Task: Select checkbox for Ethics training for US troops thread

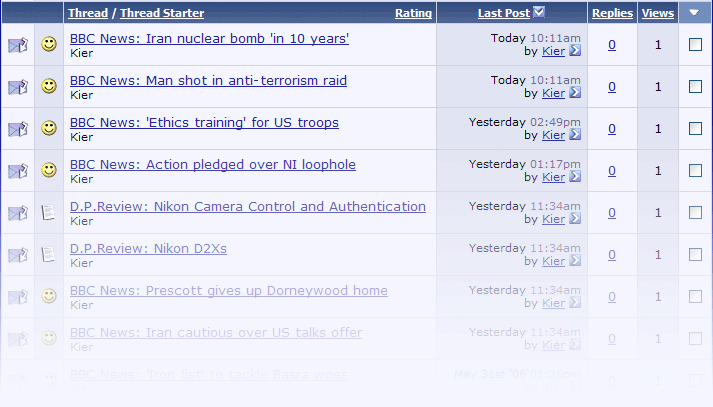Action: coord(695,129)
